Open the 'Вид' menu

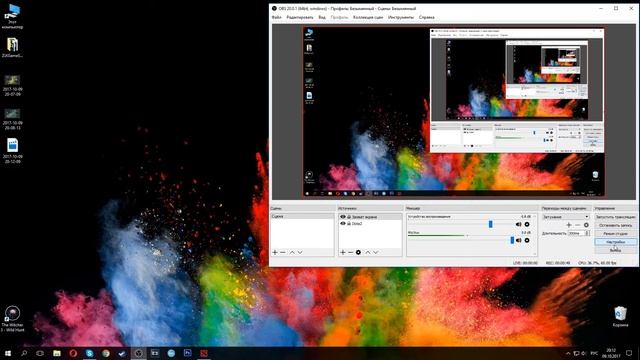[322, 17]
